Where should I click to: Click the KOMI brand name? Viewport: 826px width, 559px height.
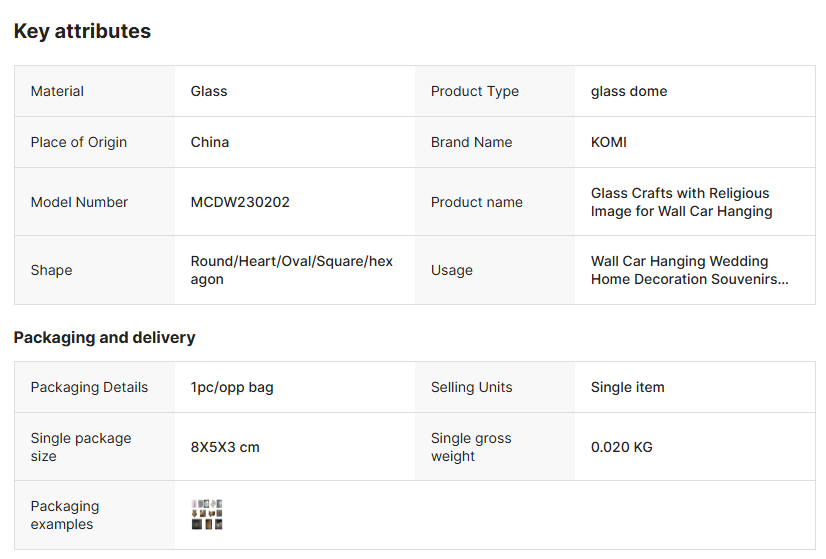coord(609,142)
